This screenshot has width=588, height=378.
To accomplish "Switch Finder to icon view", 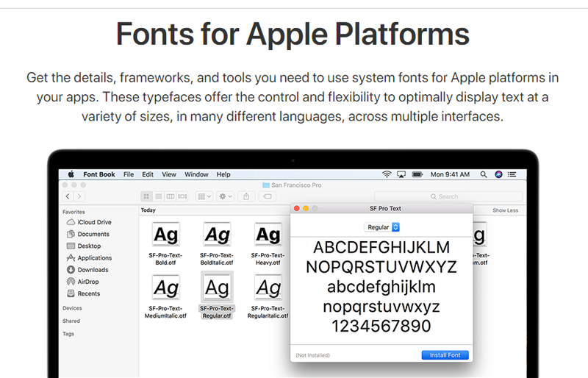I will pos(146,196).
